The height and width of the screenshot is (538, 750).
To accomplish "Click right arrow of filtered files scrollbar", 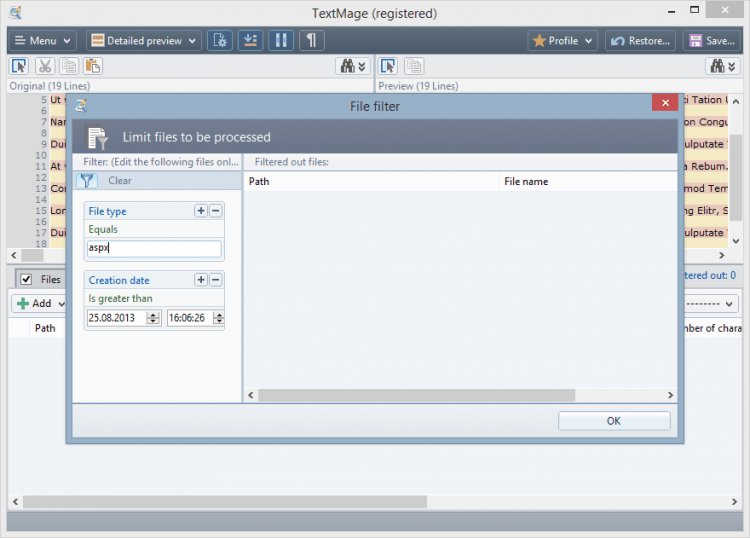I will pos(670,395).
